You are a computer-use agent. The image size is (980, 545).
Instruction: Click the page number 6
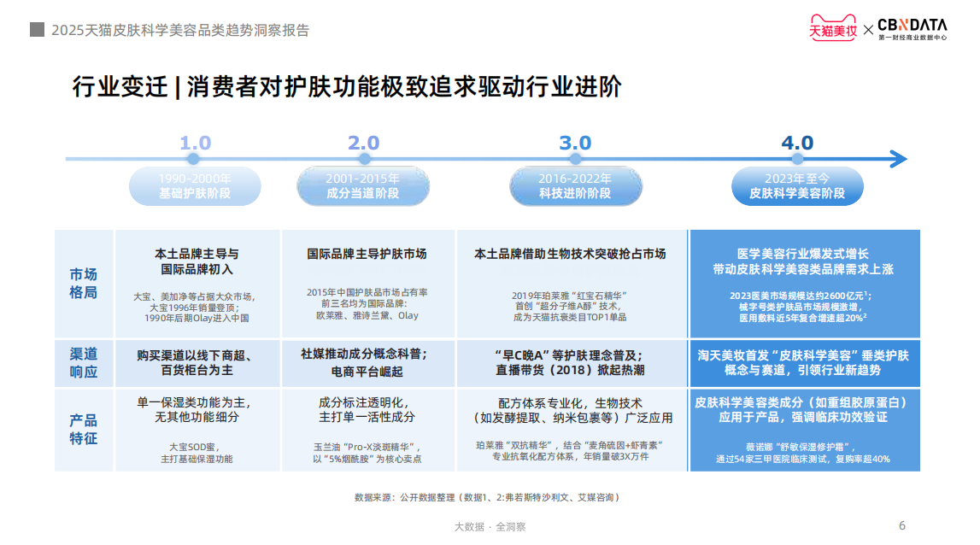point(902,525)
